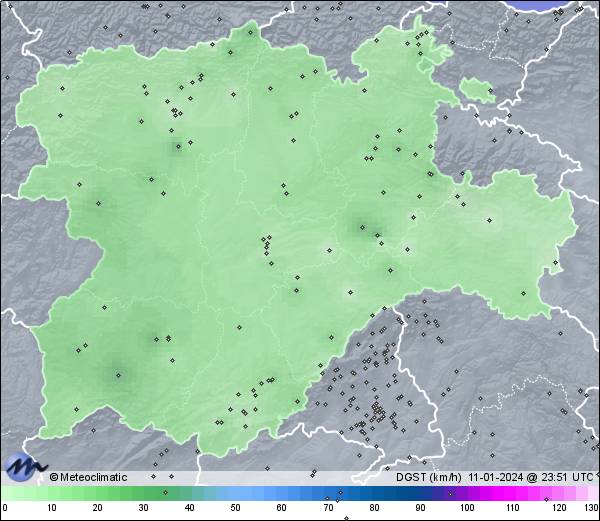Click the scale label 100
Screen dimensions: 600x521
467,508
